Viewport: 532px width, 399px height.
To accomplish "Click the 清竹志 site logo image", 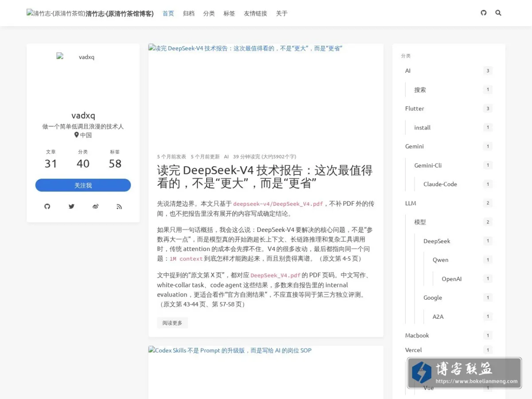I will click(56, 13).
